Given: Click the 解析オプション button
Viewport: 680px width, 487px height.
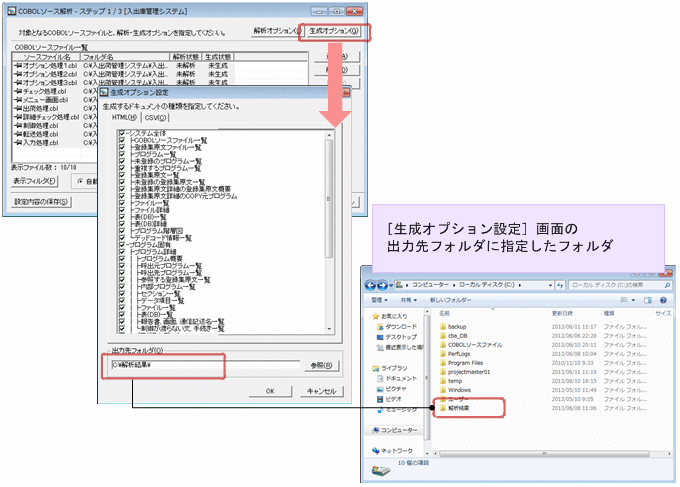Looking at the screenshot, I should 277,31.
